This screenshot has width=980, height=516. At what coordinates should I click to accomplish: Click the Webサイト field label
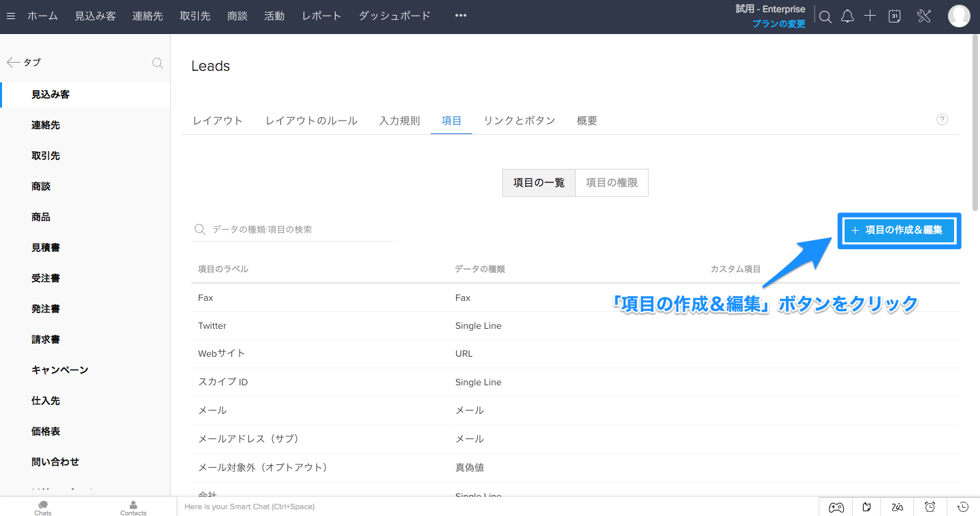(221, 354)
